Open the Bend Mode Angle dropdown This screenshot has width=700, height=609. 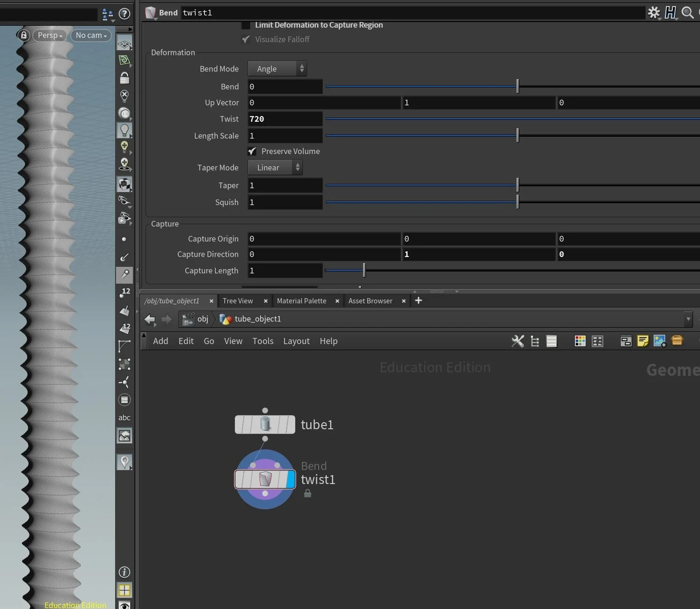pos(277,69)
